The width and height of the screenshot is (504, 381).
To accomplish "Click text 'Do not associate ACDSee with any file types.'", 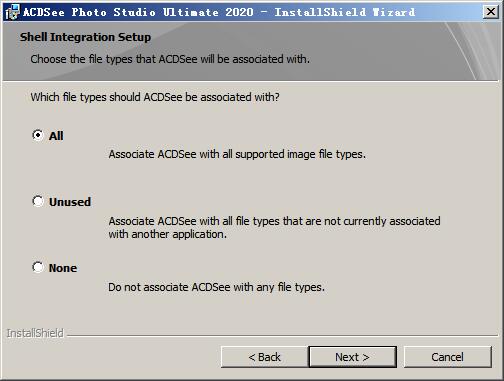I will (216, 287).
